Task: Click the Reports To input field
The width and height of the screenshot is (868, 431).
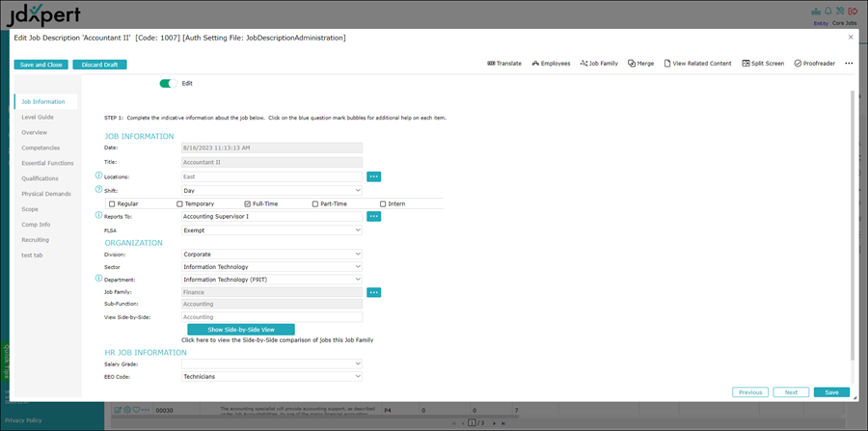Action: pyautogui.click(x=271, y=217)
